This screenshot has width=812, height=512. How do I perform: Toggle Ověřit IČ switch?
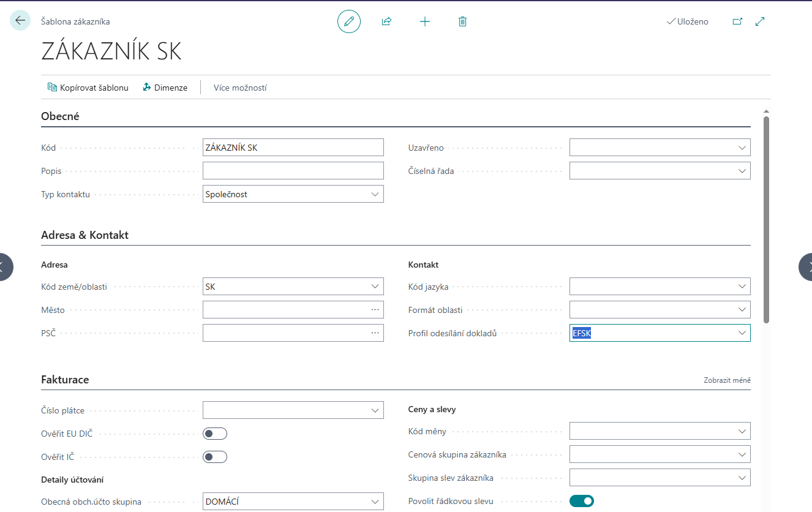(x=215, y=457)
